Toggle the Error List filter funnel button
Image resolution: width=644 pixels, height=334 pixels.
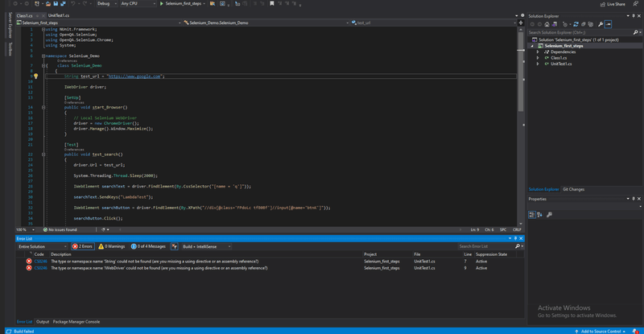point(175,246)
